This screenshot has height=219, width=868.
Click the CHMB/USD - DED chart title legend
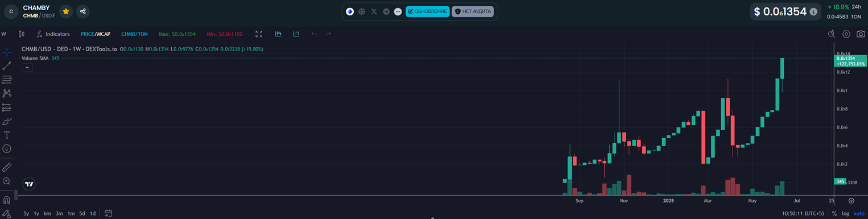coord(69,49)
